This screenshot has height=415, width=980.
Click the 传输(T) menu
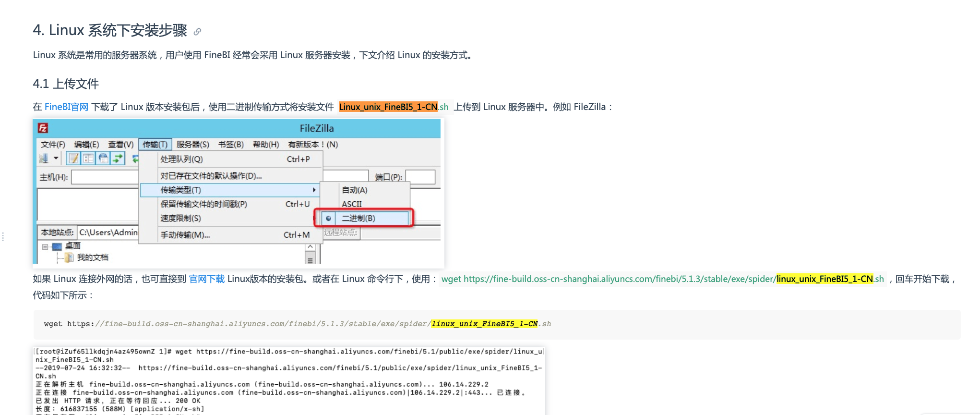click(155, 145)
